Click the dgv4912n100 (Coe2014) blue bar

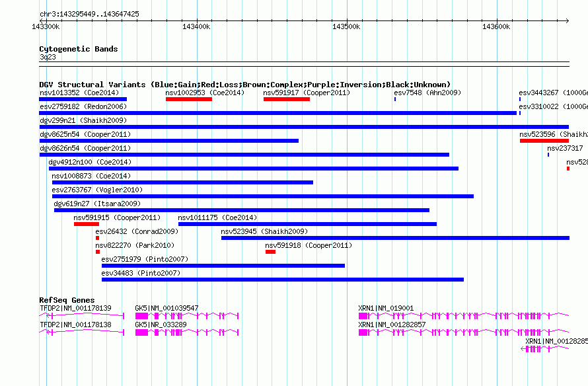click(254, 169)
